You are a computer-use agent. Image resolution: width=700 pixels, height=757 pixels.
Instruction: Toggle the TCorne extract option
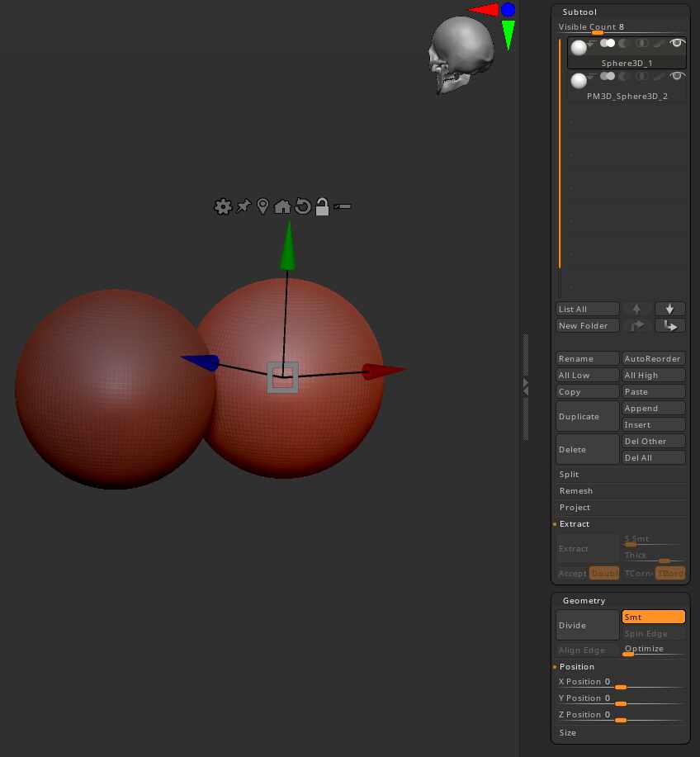638,573
